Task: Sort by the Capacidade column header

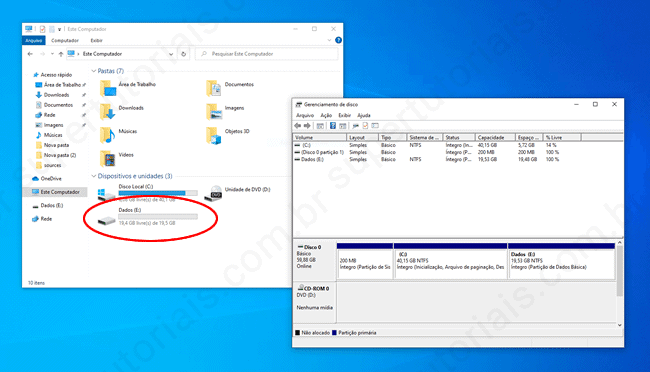Action: 495,137
